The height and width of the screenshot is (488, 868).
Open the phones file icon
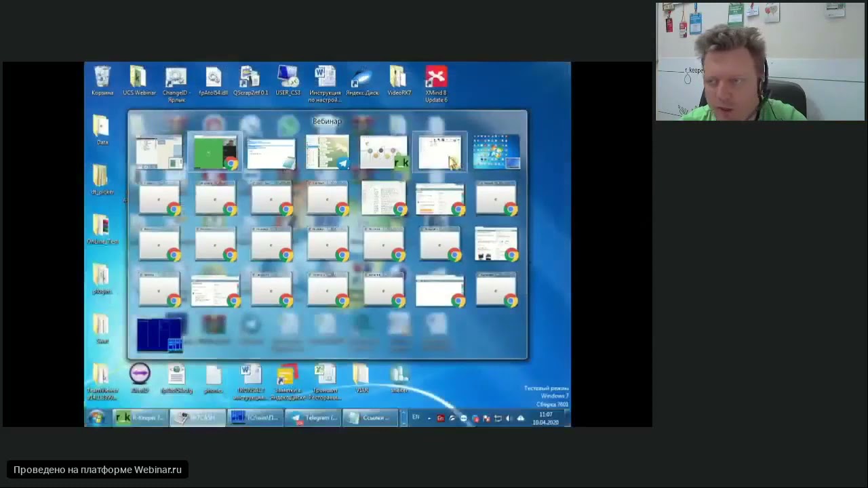click(214, 378)
